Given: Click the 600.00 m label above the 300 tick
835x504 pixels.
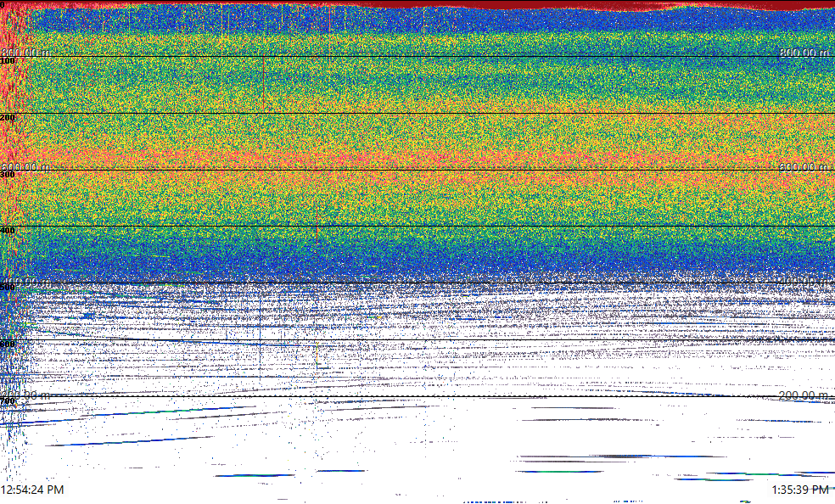Looking at the screenshot, I should (x=25, y=167).
